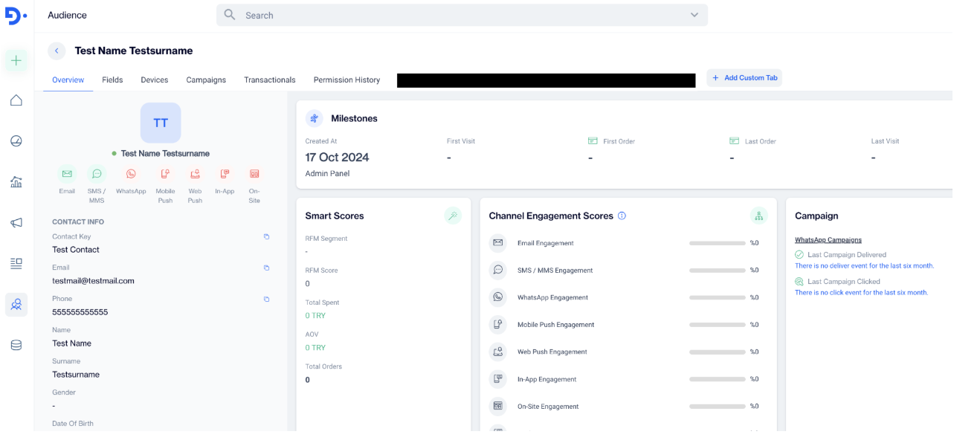Screen dimensions: 980x443
Task: Click the Admin Panel source text
Action: [x=327, y=173]
